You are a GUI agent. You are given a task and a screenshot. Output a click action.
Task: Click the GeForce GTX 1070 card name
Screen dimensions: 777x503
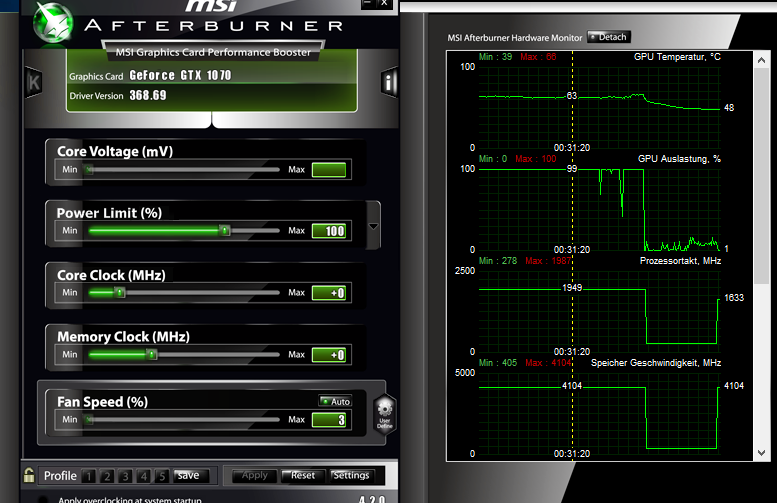[180, 75]
